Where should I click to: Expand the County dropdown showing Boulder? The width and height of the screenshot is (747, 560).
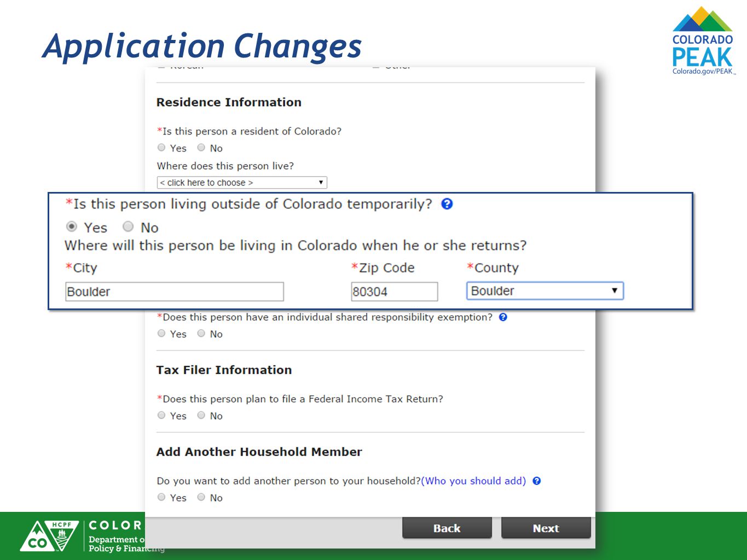pos(545,291)
